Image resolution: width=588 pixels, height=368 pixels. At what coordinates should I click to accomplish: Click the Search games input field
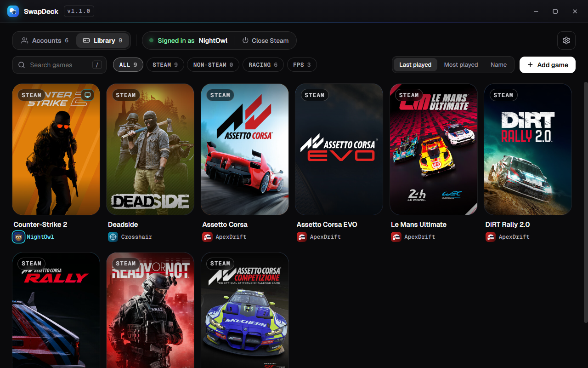tap(59, 65)
